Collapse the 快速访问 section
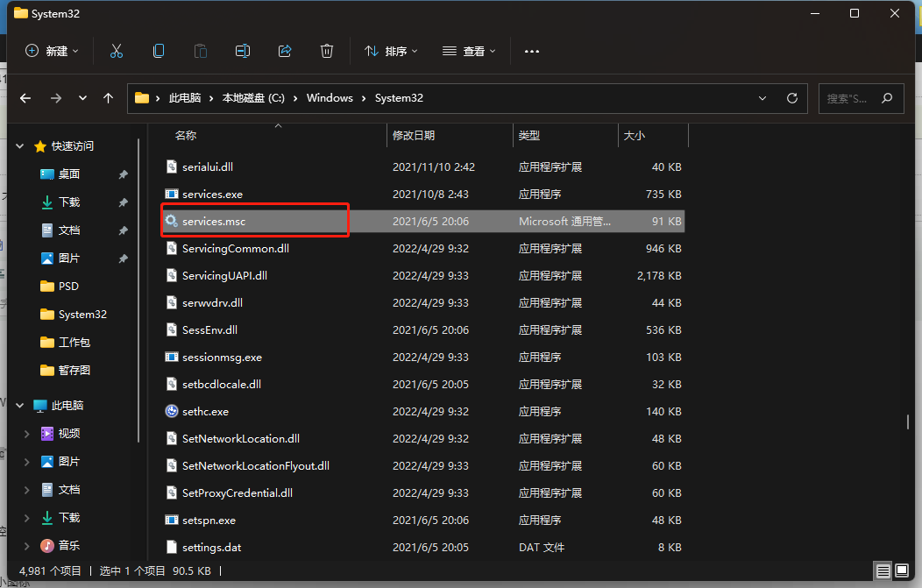922x588 pixels. [x=20, y=146]
